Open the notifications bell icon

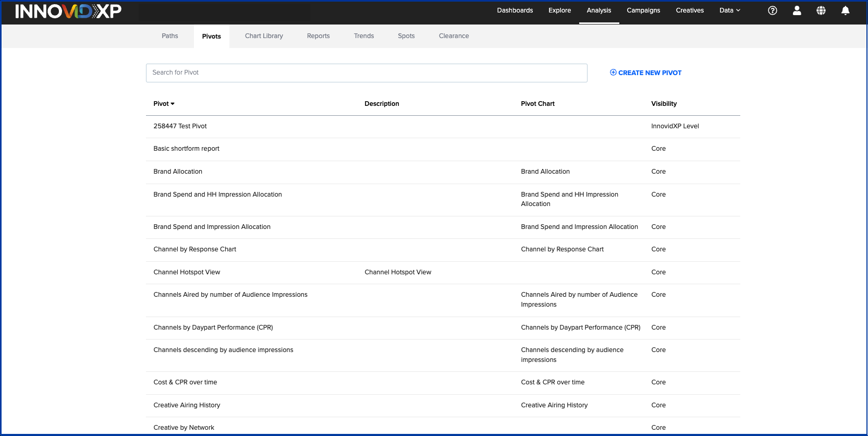[x=846, y=10]
